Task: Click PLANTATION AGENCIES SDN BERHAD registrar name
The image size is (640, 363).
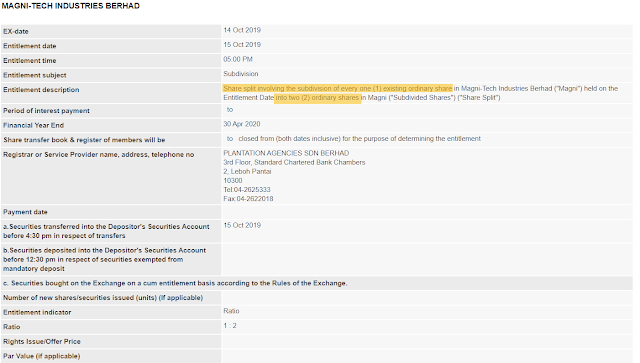Action: click(x=286, y=153)
